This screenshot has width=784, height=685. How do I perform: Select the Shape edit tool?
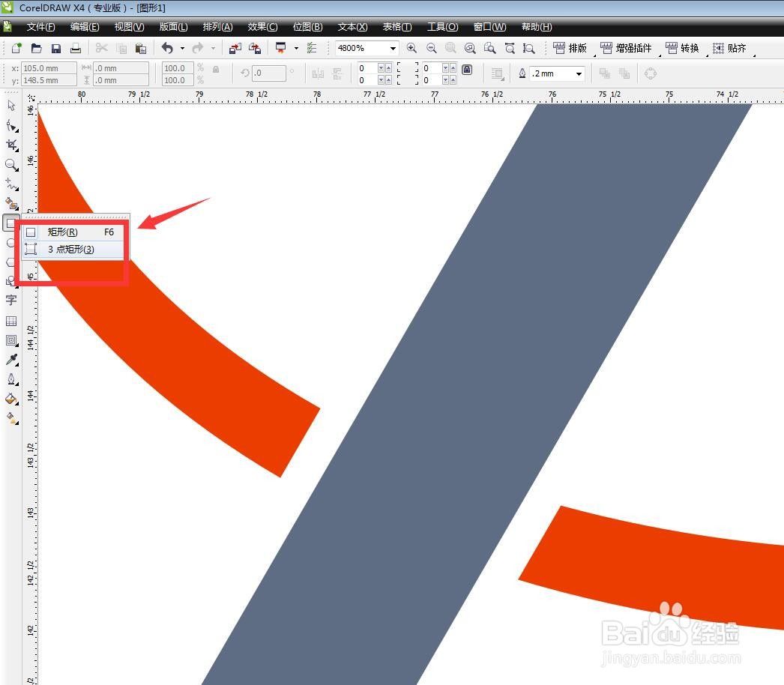(x=11, y=125)
